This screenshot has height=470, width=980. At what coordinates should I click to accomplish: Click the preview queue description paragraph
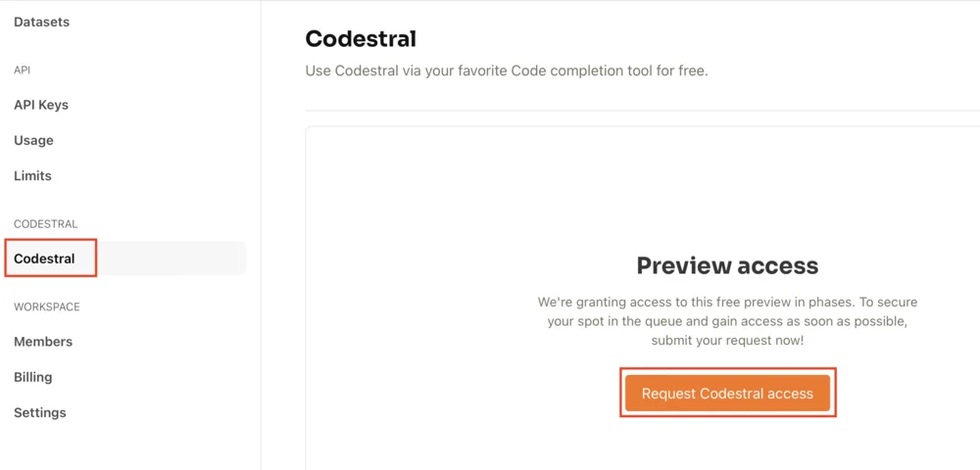click(x=727, y=321)
